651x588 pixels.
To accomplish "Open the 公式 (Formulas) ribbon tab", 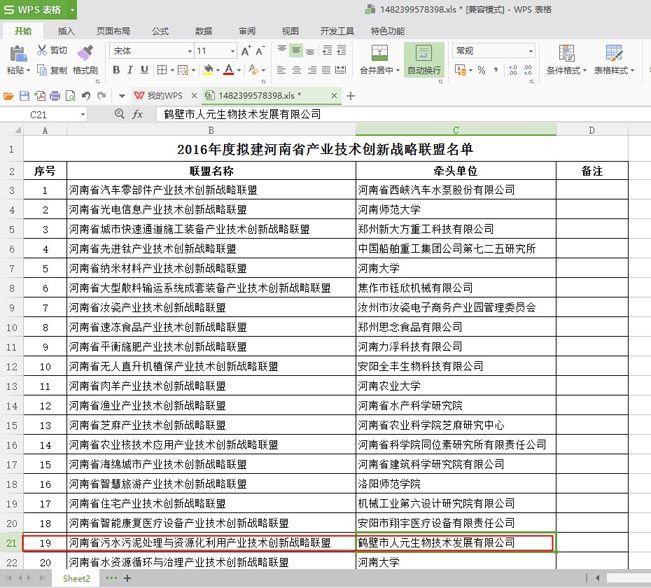I will pos(160,31).
